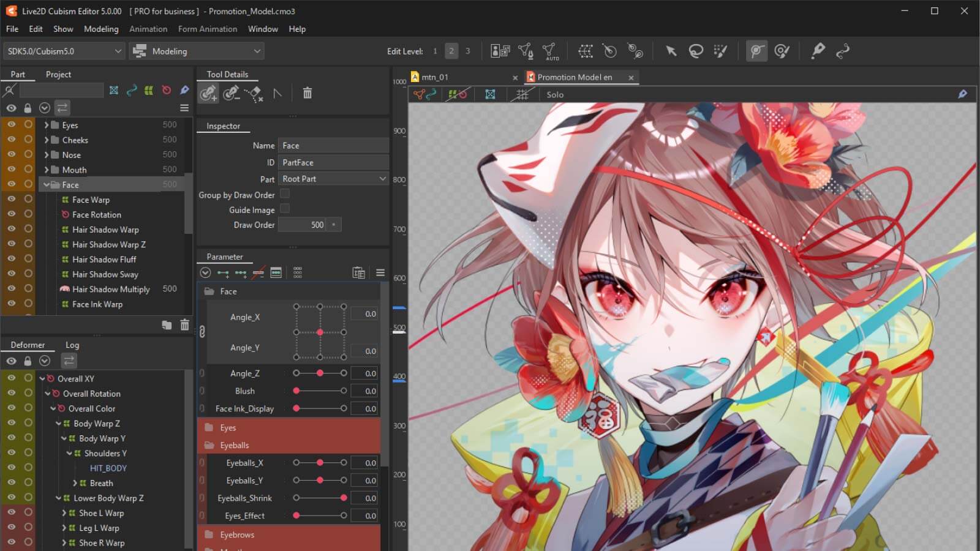Check the Guide Image checkbox in Inspector
The image size is (980, 551).
(285, 209)
